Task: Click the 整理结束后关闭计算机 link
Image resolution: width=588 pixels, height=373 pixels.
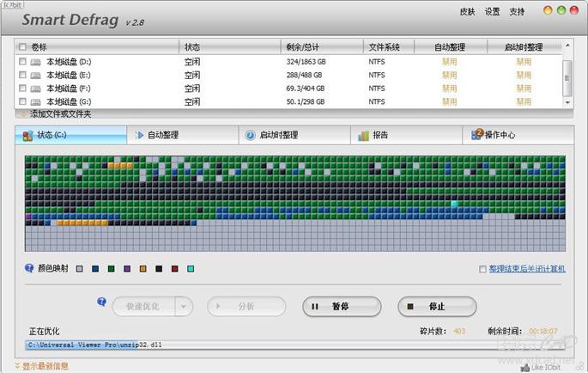Action: click(x=527, y=268)
